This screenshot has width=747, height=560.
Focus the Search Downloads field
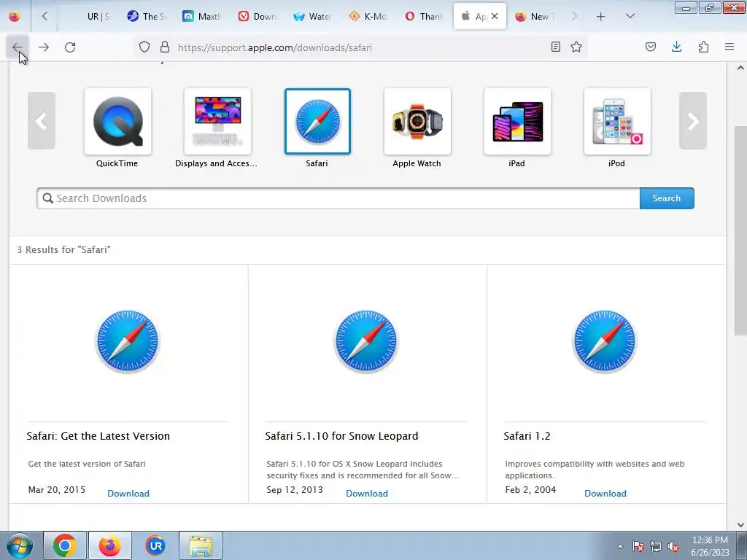coord(338,198)
